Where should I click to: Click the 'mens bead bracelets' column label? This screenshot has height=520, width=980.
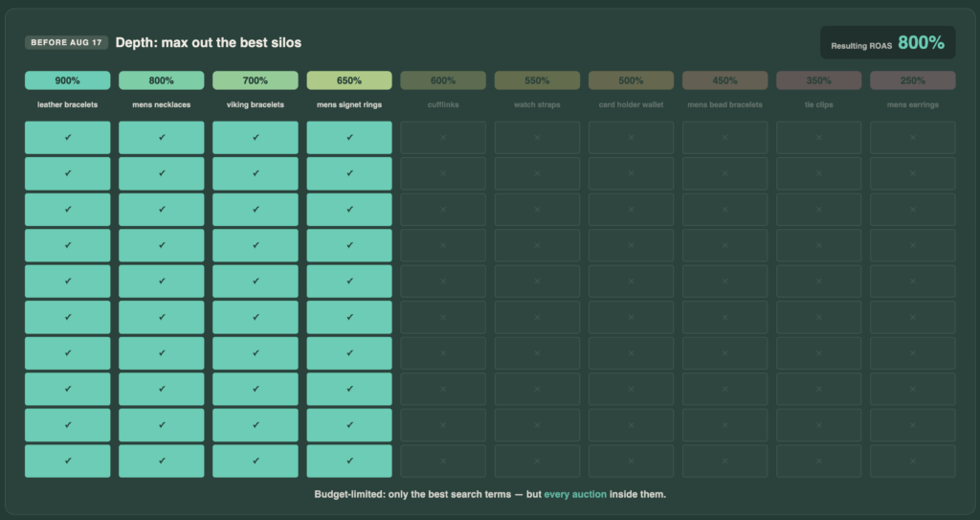click(x=725, y=104)
